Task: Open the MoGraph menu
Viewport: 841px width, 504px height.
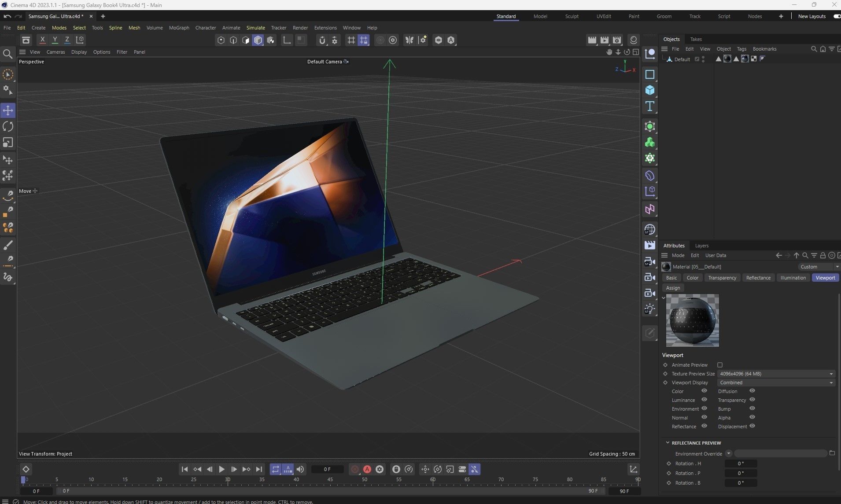Action: 179,28
